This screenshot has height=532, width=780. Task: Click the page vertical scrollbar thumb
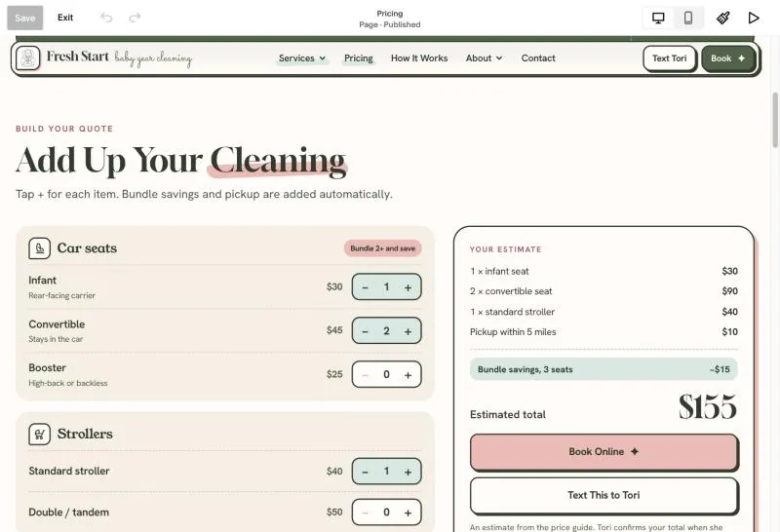tap(774, 120)
